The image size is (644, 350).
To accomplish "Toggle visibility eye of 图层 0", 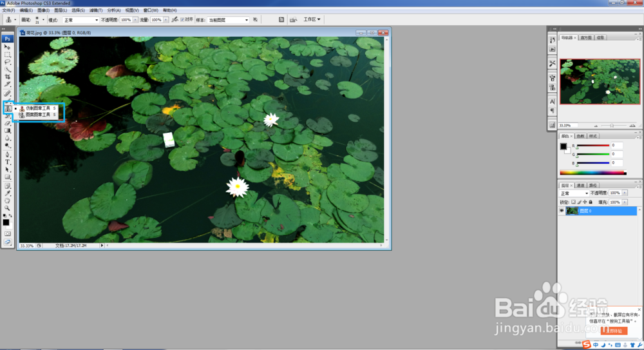I will 562,211.
